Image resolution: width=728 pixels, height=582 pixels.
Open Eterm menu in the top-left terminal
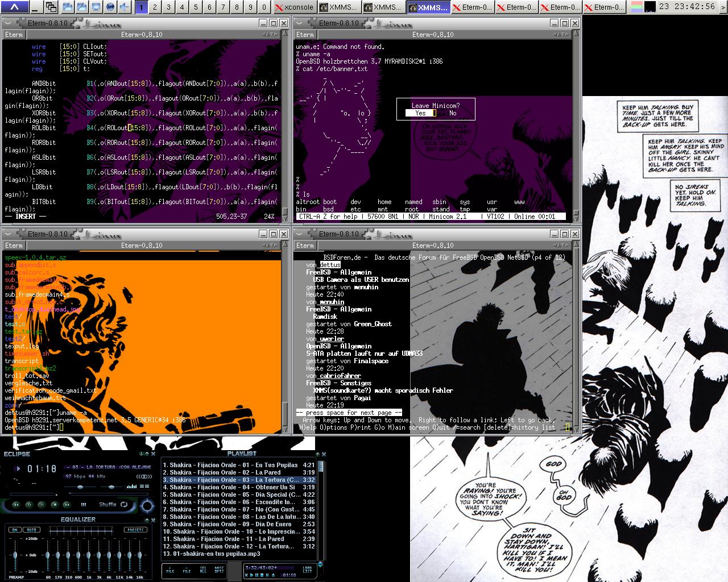[x=14, y=35]
